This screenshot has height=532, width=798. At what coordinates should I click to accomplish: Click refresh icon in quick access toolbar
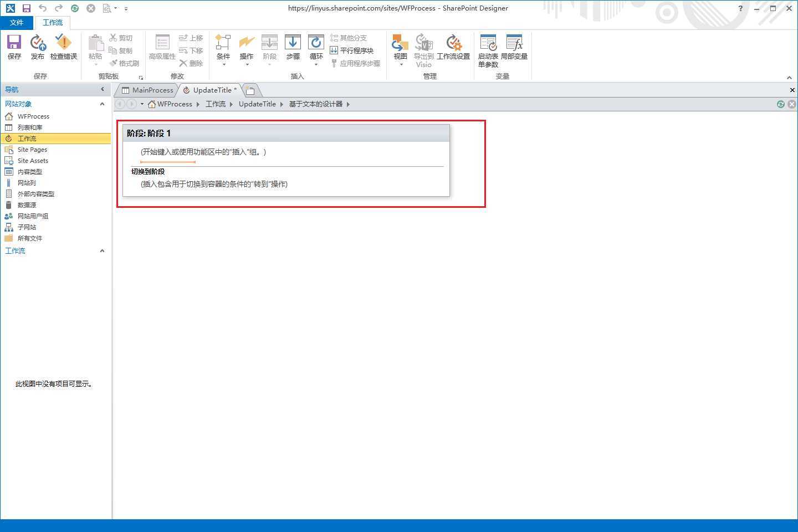(75, 8)
